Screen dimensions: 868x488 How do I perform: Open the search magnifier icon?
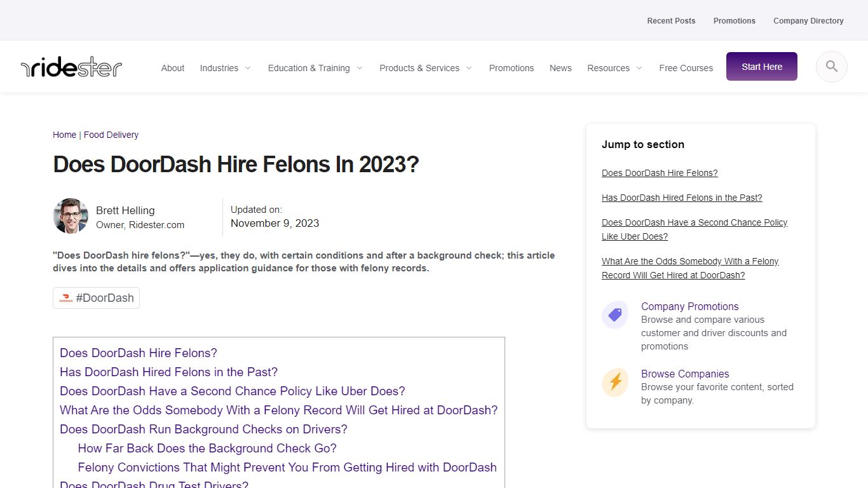(x=832, y=67)
